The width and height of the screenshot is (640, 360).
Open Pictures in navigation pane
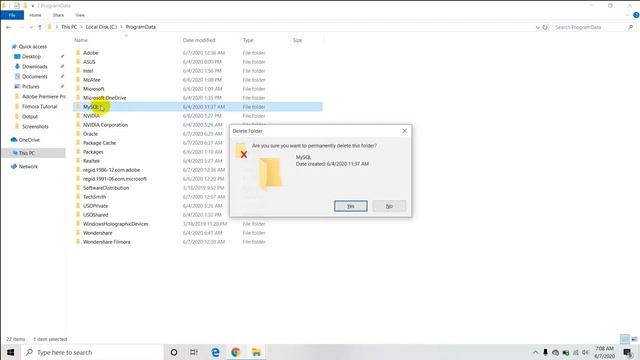pyautogui.click(x=31, y=87)
